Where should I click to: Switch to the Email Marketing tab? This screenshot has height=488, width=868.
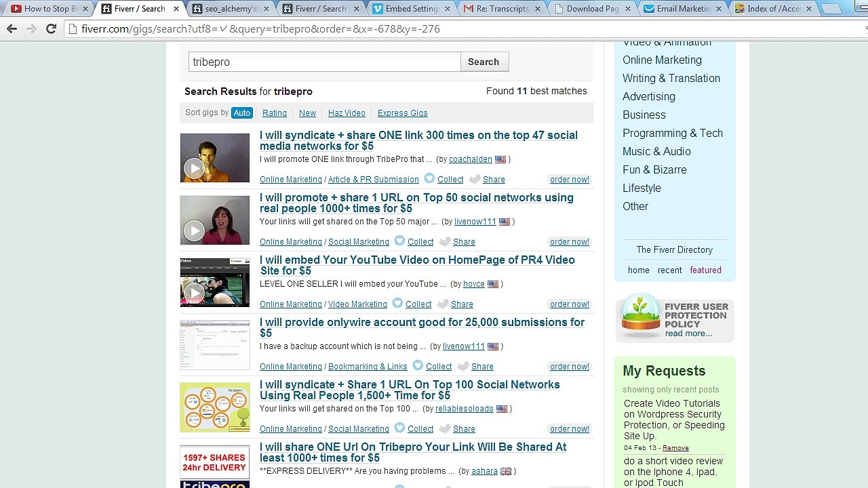tap(682, 9)
